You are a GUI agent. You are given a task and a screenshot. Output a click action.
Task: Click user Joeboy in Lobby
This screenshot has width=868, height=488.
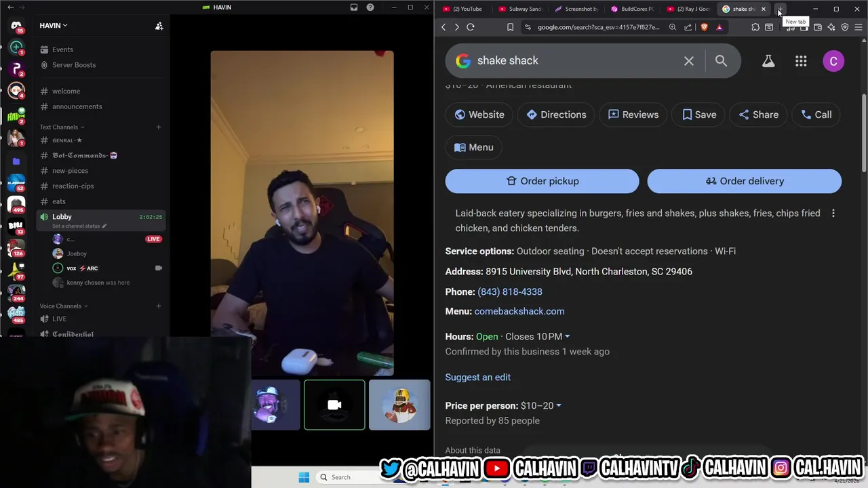click(x=77, y=253)
